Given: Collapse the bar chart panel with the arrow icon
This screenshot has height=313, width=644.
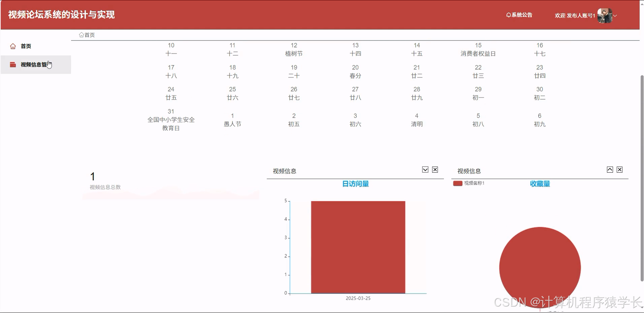Looking at the screenshot, I should pyautogui.click(x=425, y=170).
